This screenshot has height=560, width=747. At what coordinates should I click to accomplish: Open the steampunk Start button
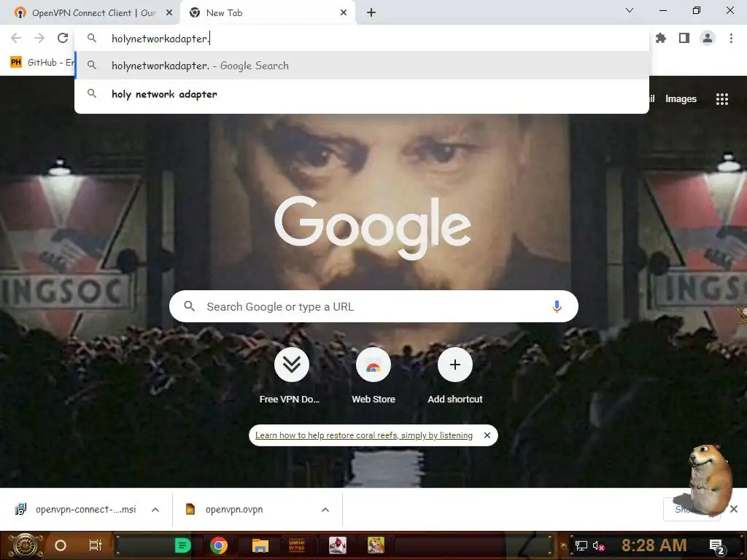[26, 545]
